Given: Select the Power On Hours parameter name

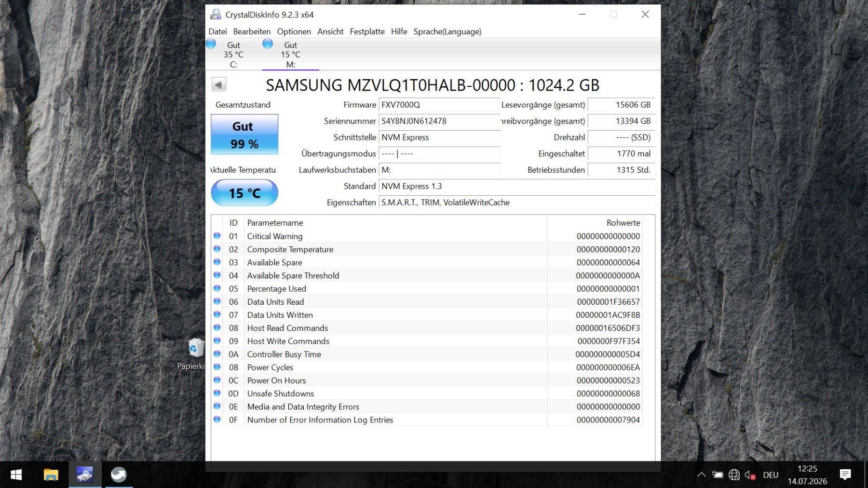Looking at the screenshot, I should pos(276,380).
